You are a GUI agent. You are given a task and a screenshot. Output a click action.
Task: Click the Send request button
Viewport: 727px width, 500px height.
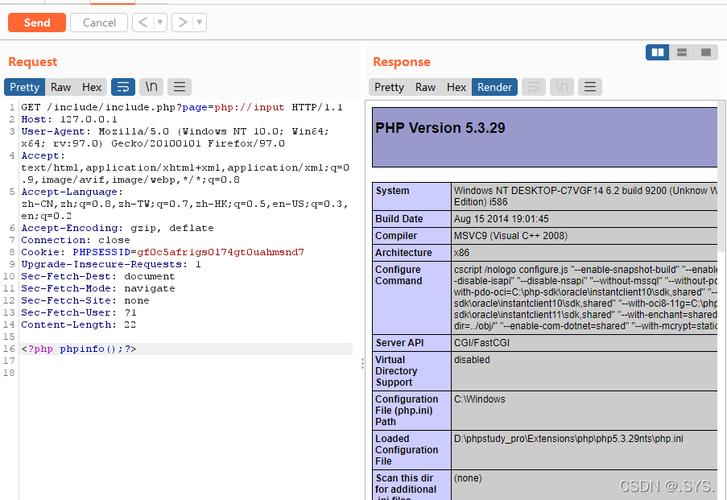pyautogui.click(x=37, y=23)
